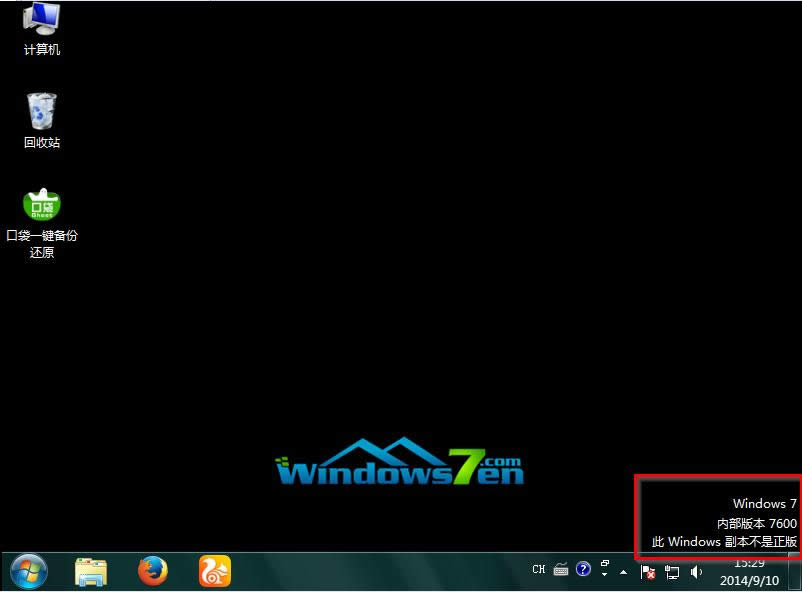Open the volume speaker control
Image resolution: width=802 pixels, height=592 pixels.
[696, 572]
